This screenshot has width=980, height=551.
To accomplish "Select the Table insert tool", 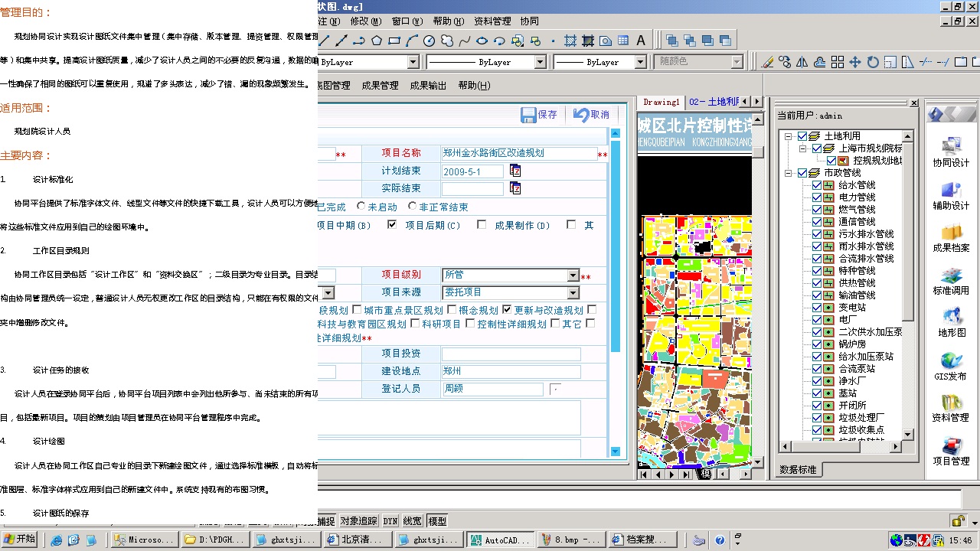I will (623, 41).
